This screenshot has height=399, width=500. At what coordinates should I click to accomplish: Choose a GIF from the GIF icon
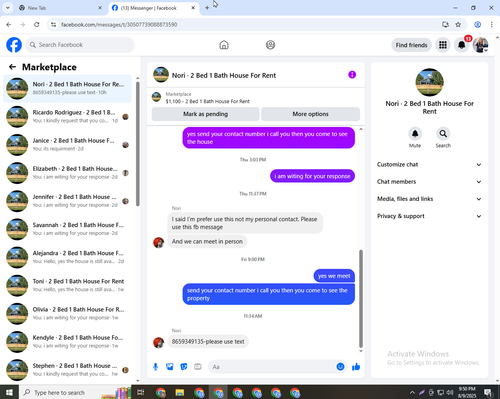pyautogui.click(x=198, y=367)
